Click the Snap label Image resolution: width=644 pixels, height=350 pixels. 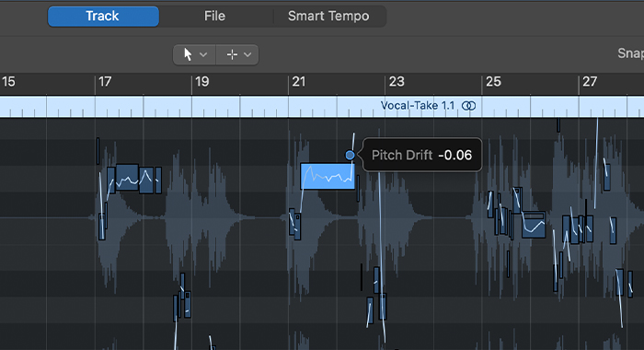point(631,53)
